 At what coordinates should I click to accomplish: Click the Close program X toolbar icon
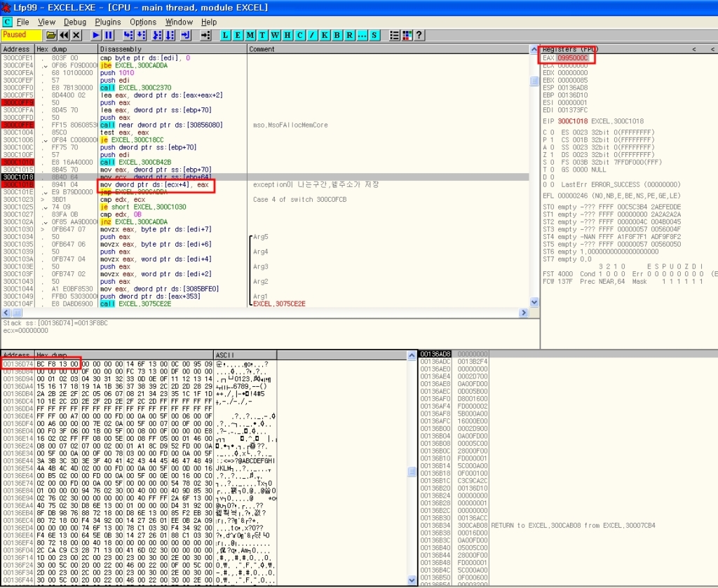[x=76, y=35]
